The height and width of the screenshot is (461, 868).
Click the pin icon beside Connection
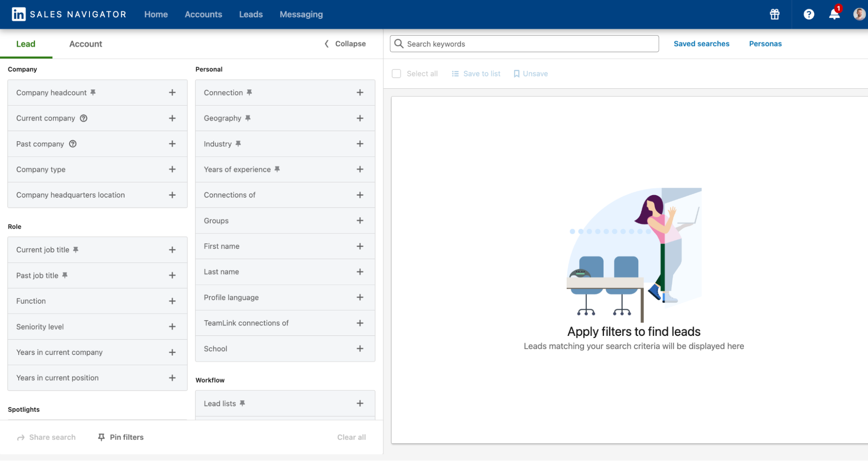coord(249,93)
